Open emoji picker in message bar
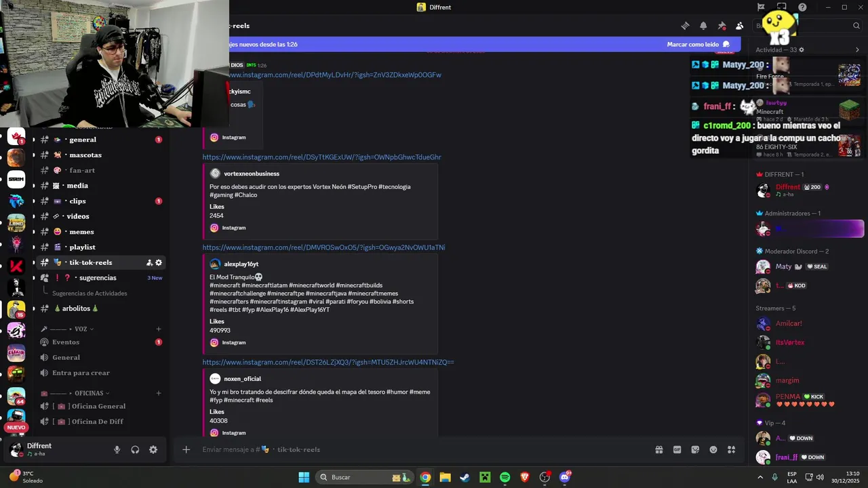Image resolution: width=868 pixels, height=488 pixels. 713,449
